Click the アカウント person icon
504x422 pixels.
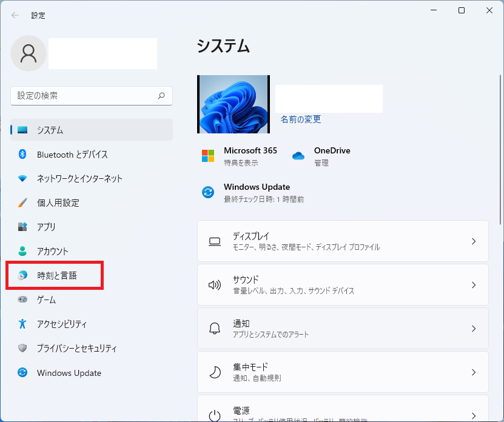coord(22,251)
